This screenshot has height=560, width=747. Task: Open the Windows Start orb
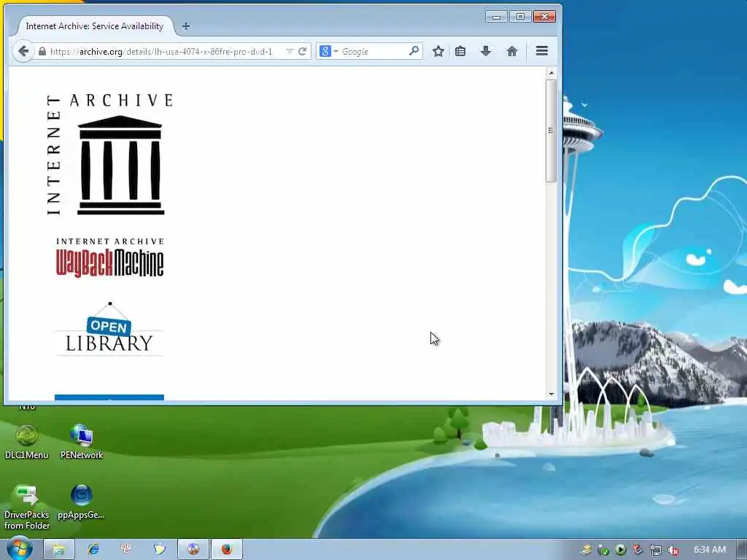19,548
